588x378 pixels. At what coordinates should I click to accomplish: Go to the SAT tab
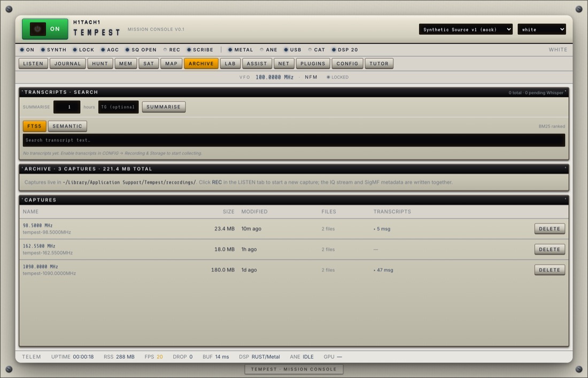[149, 64]
